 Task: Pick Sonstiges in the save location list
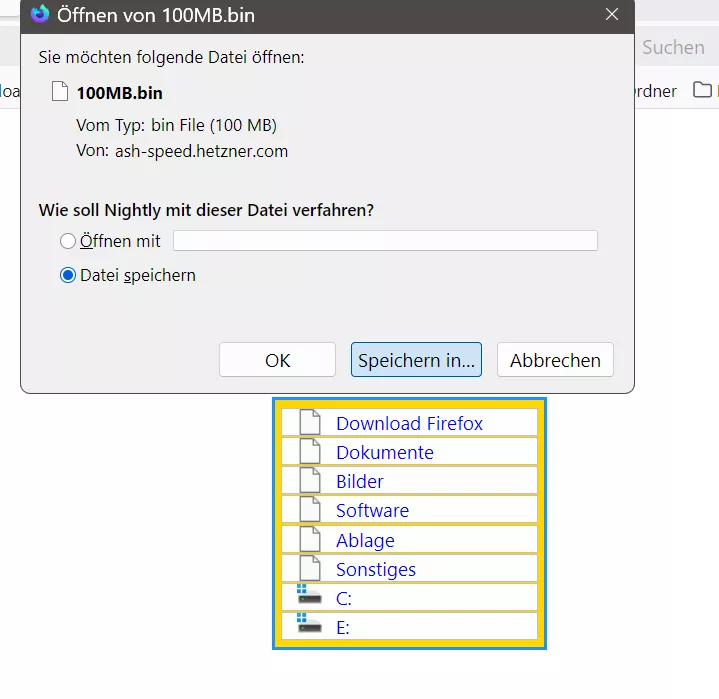tap(409, 568)
